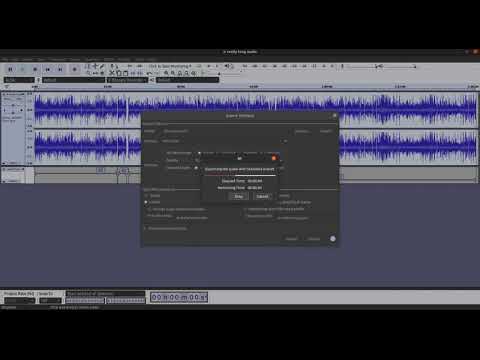The height and width of the screenshot is (360, 480).
Task: Click the playback meter speaker icon
Action: tap(228, 66)
